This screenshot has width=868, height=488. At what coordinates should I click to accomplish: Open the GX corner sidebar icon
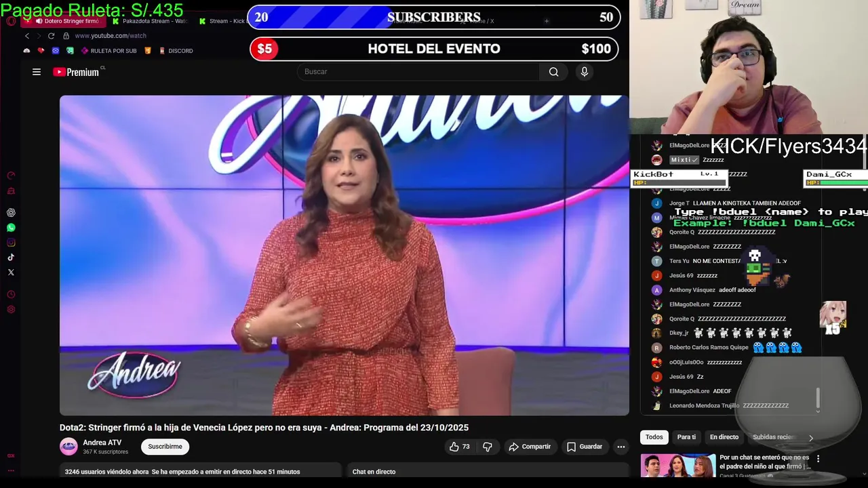(11, 456)
